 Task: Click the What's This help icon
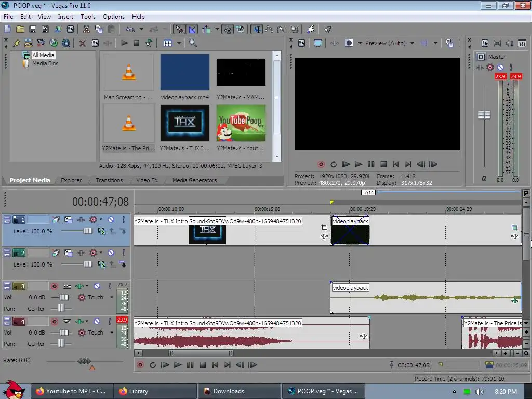327,29
